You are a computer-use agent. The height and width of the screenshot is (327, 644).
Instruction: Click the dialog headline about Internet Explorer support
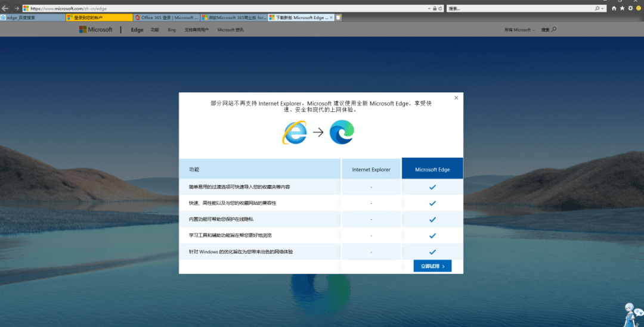click(321, 107)
